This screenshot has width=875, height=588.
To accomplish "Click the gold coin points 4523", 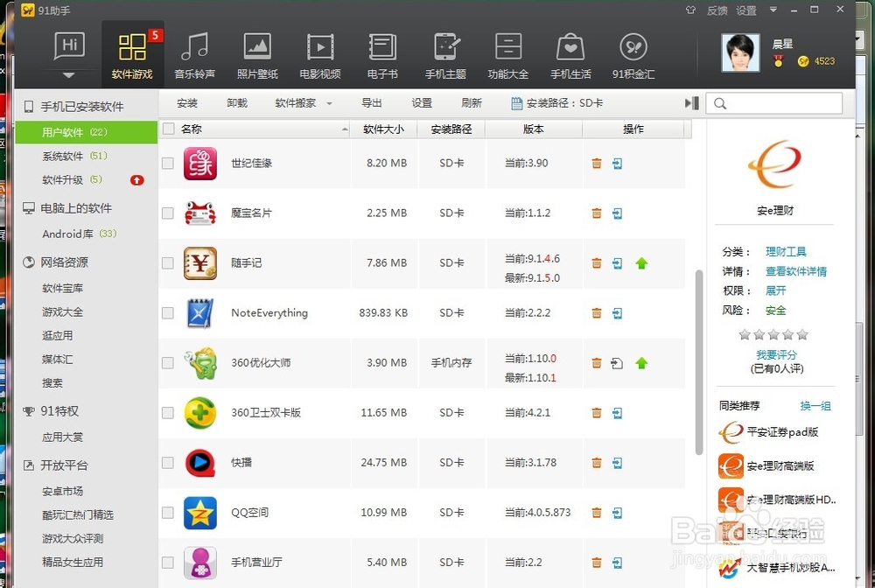I will coord(816,61).
